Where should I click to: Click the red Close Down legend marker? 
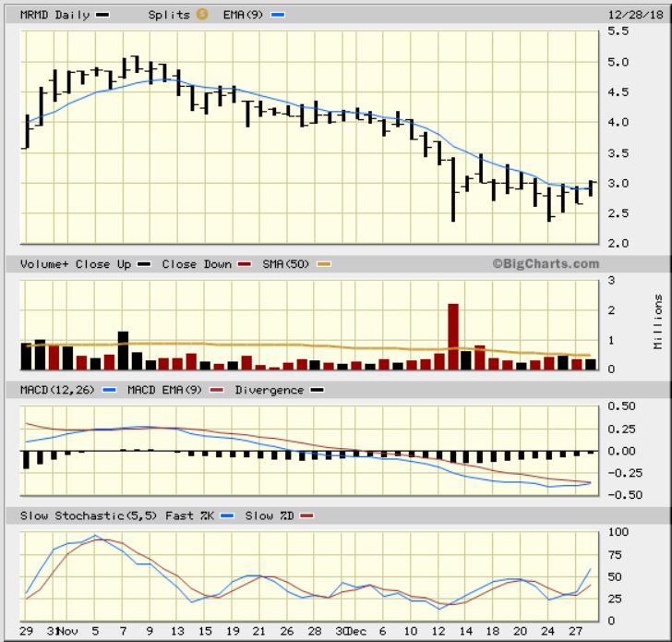(245, 264)
